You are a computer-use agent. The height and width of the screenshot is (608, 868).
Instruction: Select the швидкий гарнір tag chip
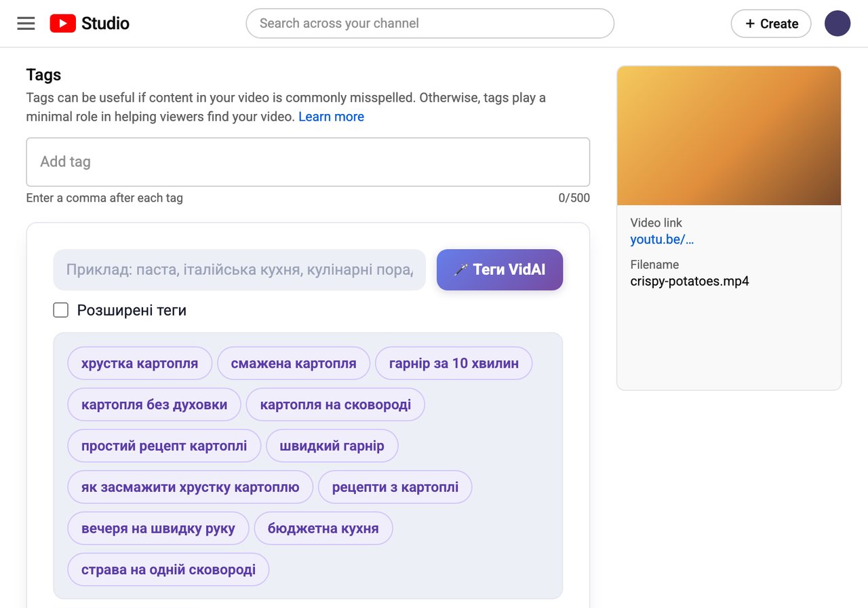[x=332, y=446]
